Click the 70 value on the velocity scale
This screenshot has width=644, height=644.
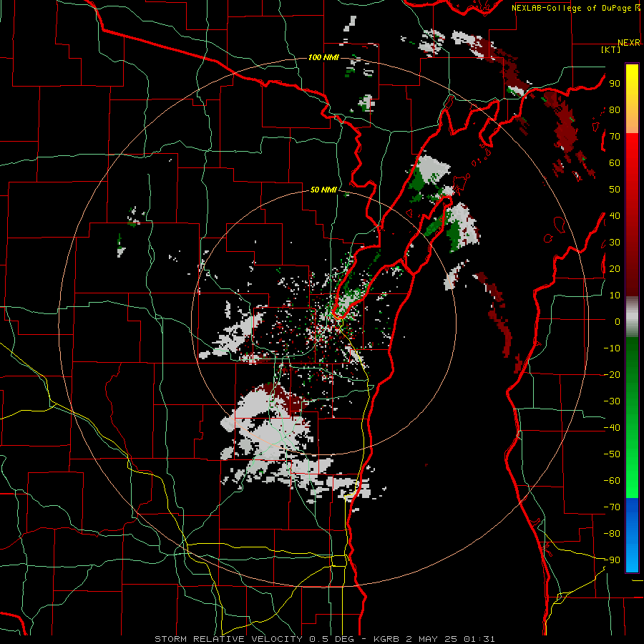615,137
